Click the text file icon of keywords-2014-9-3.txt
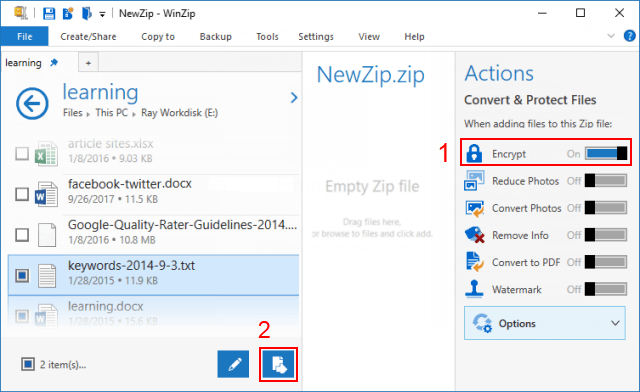Screen dimensions: 640x392 tap(47, 276)
